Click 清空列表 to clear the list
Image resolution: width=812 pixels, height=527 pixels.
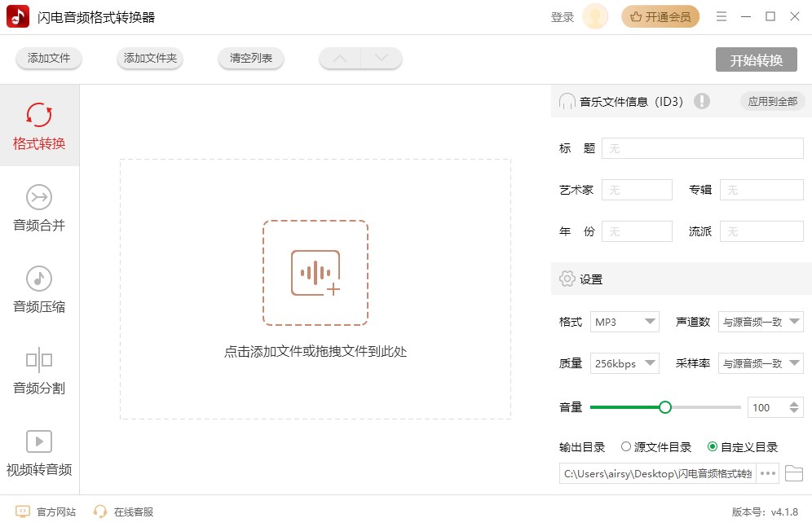click(250, 59)
